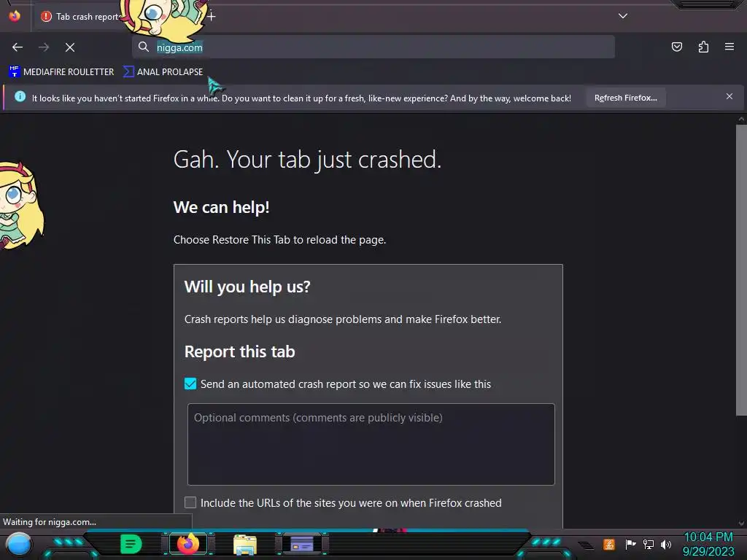Click the Refresh Firefox... button
747x560 pixels.
(625, 98)
